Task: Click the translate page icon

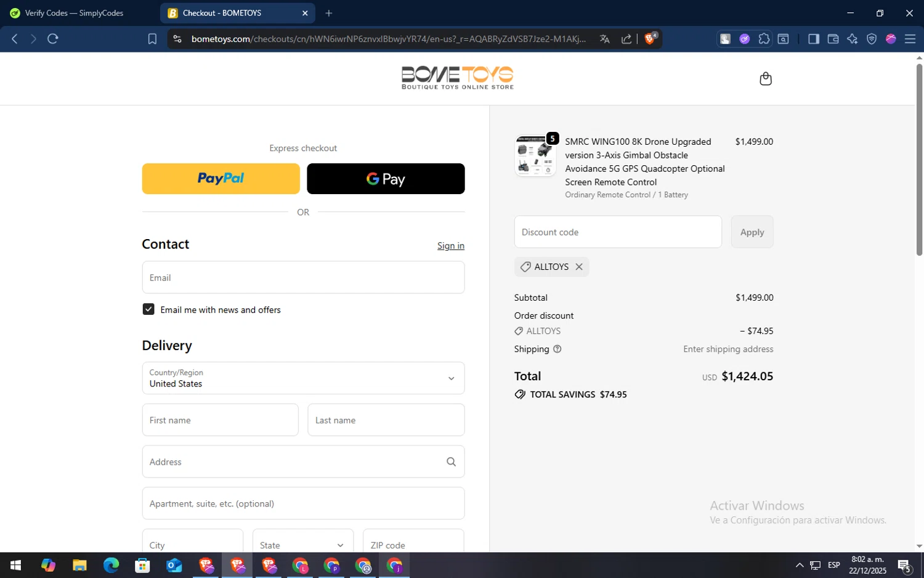Action: click(x=605, y=39)
